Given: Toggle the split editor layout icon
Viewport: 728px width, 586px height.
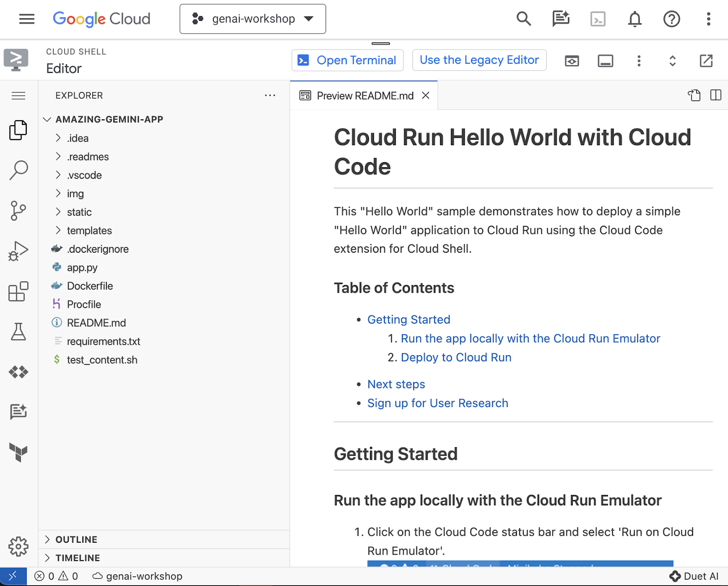Looking at the screenshot, I should [x=715, y=95].
